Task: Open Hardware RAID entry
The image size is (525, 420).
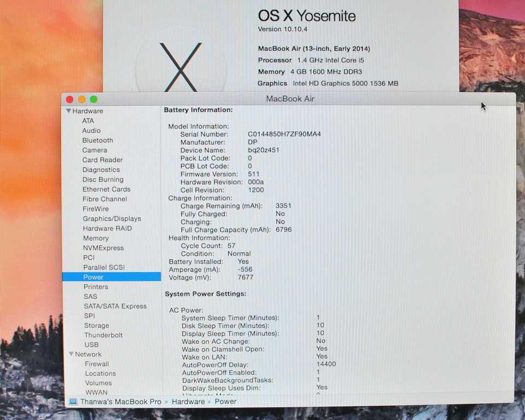Action: tap(108, 228)
